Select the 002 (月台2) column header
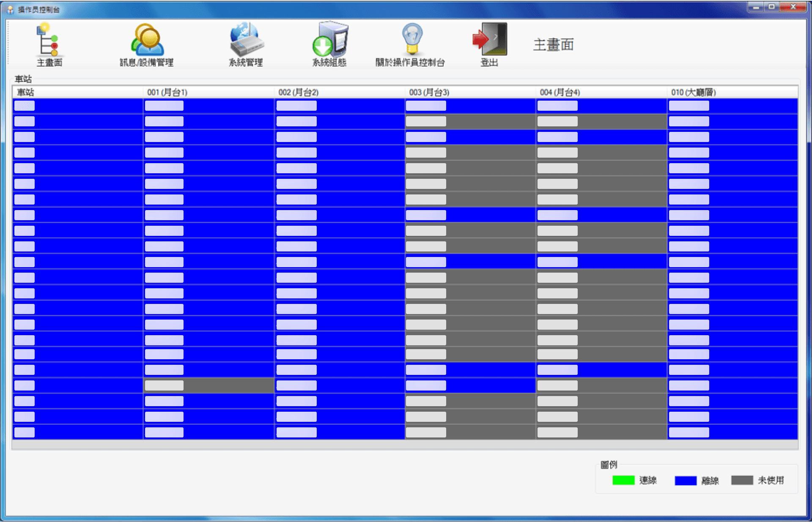 coord(298,92)
